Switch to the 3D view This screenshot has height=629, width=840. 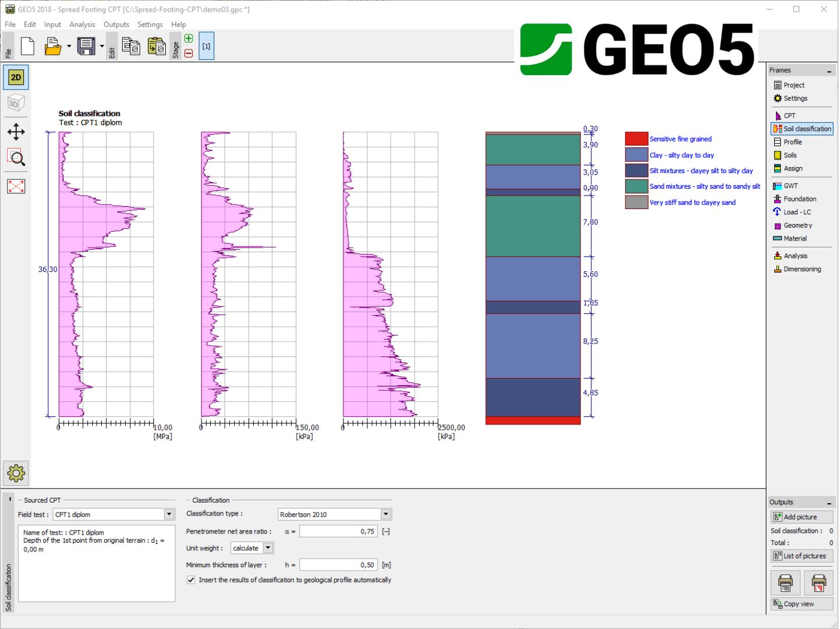click(x=16, y=103)
